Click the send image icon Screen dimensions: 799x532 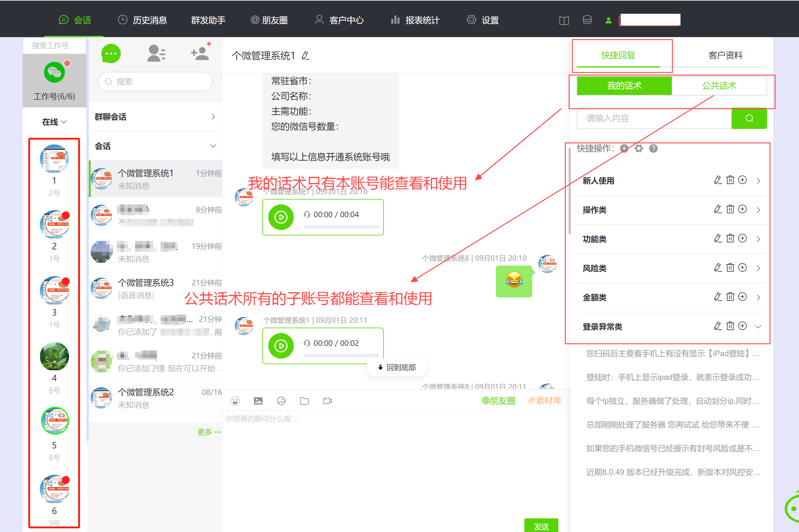click(258, 401)
